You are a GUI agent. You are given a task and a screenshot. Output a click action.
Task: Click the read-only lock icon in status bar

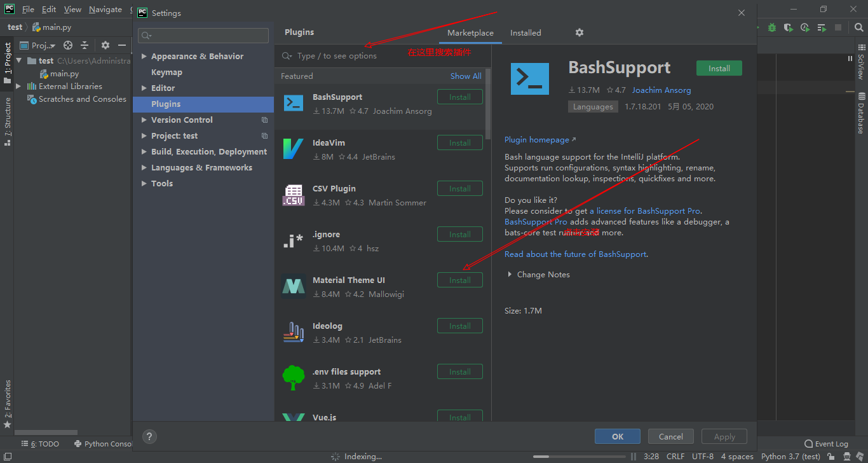[x=831, y=456]
